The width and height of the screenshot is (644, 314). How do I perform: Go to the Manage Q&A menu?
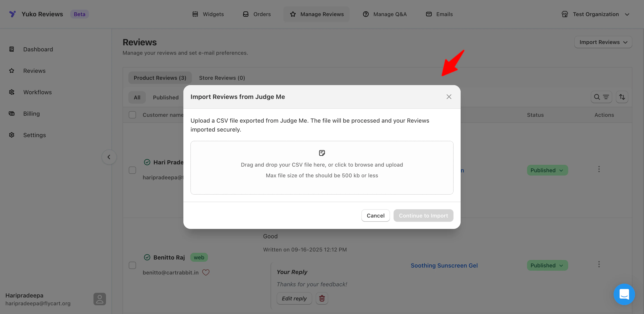[x=385, y=14]
